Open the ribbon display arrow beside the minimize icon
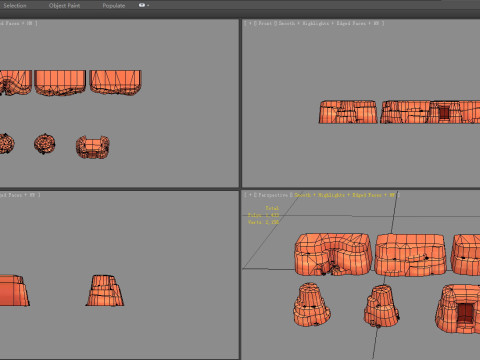 148,6
